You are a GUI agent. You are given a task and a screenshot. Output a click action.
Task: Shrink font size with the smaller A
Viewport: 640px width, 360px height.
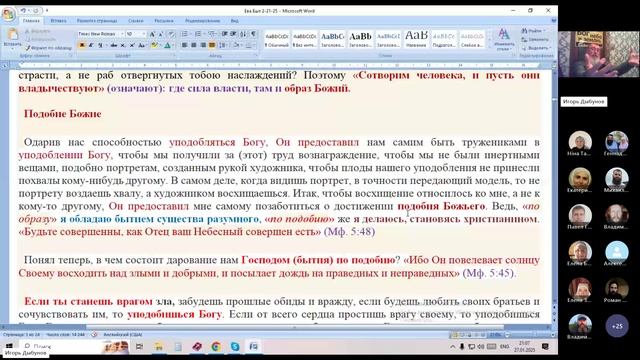click(x=160, y=34)
